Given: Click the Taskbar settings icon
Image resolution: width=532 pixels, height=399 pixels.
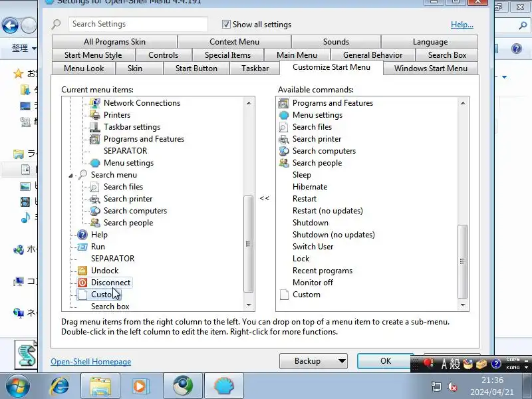Looking at the screenshot, I should 95,127.
